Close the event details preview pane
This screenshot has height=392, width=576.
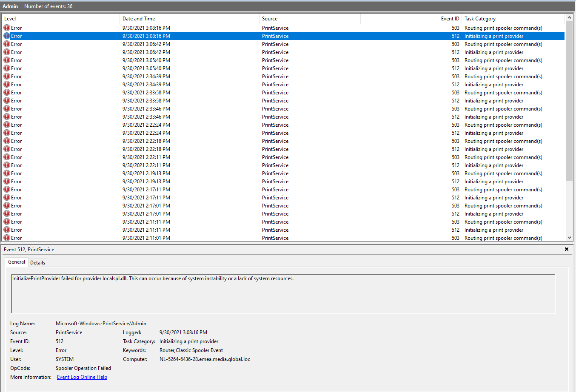click(x=567, y=249)
